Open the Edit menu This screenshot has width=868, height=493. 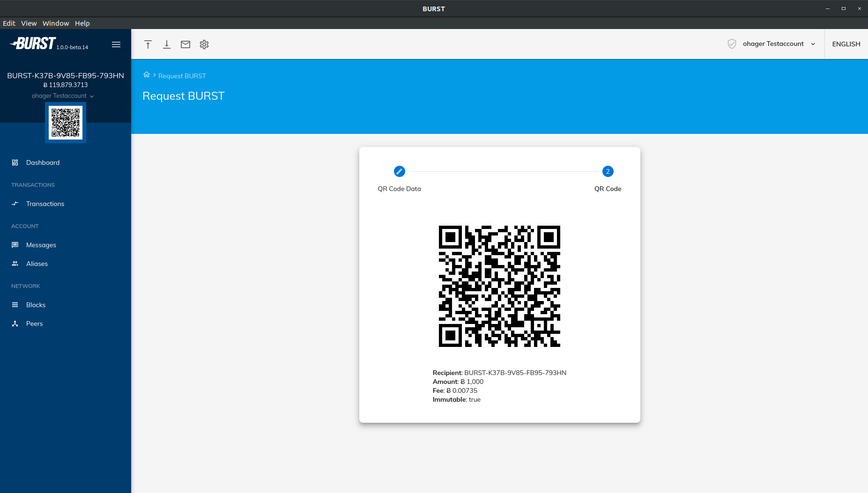9,23
